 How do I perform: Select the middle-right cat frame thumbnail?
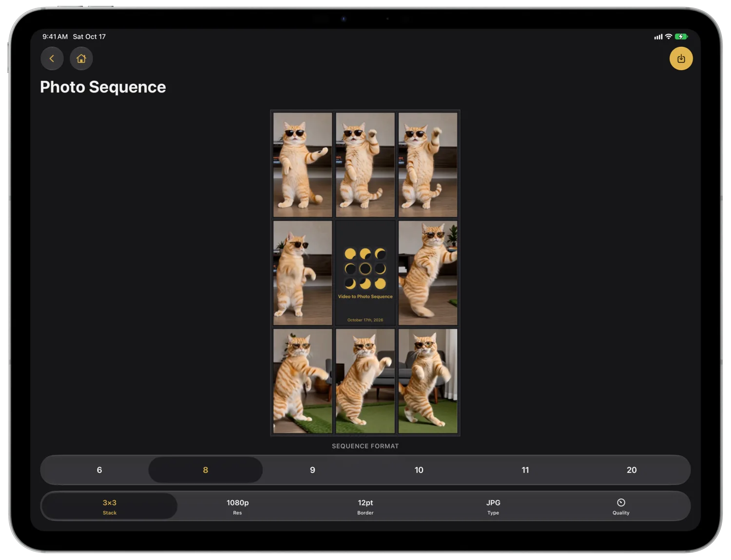tap(428, 273)
